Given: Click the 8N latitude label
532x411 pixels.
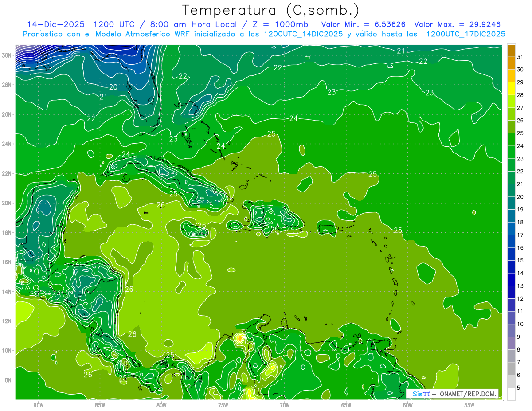Looking at the screenshot, I should [9, 380].
